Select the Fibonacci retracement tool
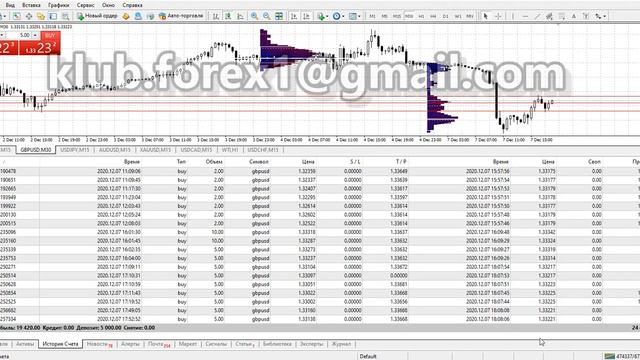Screen dimensions: 640x360 [562, 16]
